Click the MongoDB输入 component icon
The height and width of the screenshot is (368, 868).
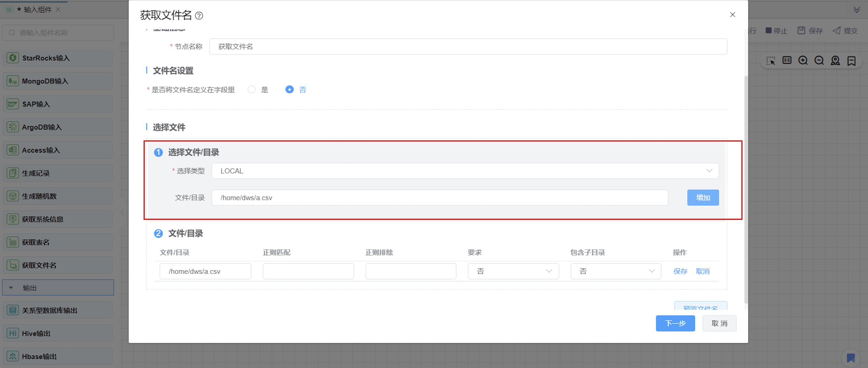13,81
